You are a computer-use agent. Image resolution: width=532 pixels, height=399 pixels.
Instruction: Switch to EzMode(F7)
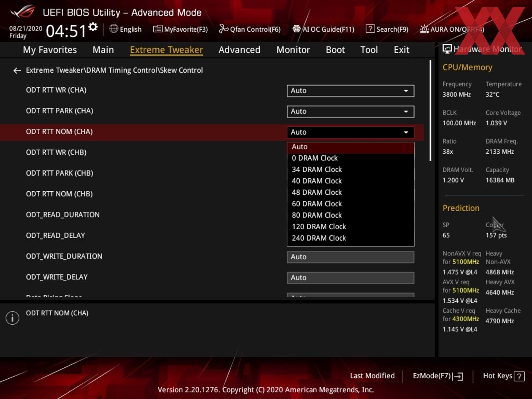click(438, 376)
